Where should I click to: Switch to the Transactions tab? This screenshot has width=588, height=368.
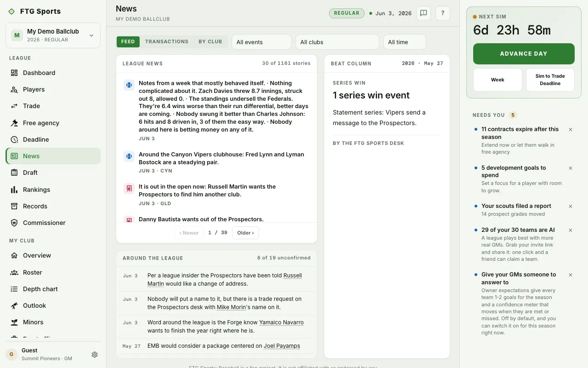click(167, 42)
